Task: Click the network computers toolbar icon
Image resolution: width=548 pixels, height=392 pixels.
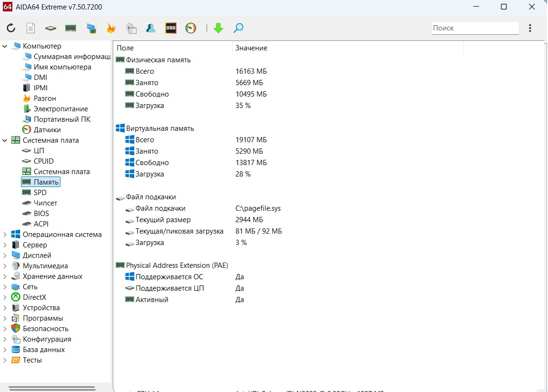Action: [91, 28]
